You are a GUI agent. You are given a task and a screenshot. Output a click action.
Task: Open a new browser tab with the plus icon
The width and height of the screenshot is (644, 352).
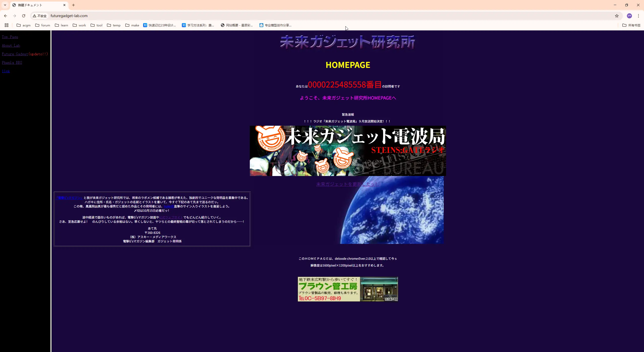[73, 5]
